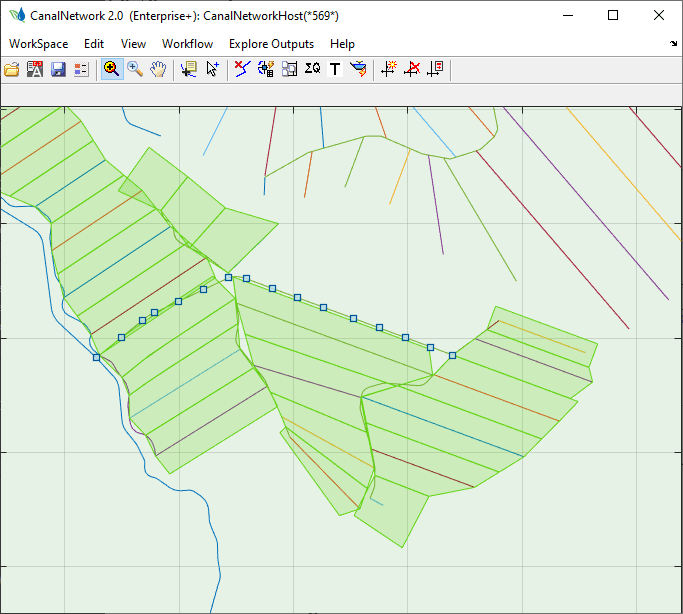Click the delete crosshair point icon
Screen dimensions: 683x614
tap(412, 69)
